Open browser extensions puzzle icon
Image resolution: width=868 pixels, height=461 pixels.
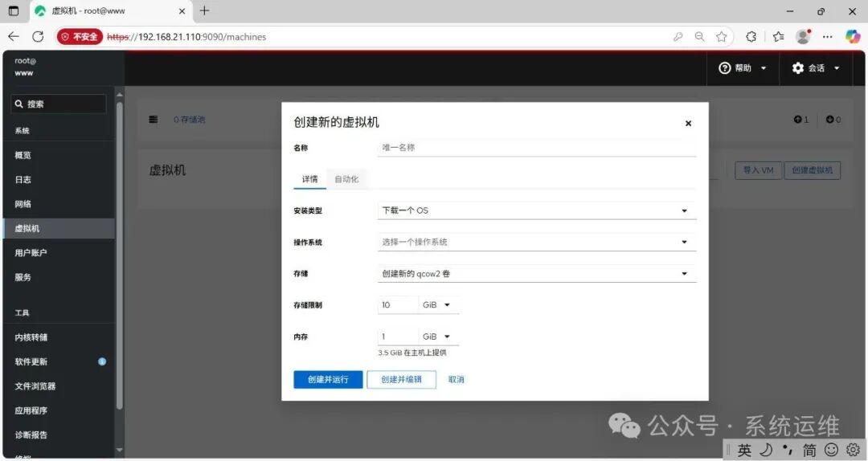751,36
